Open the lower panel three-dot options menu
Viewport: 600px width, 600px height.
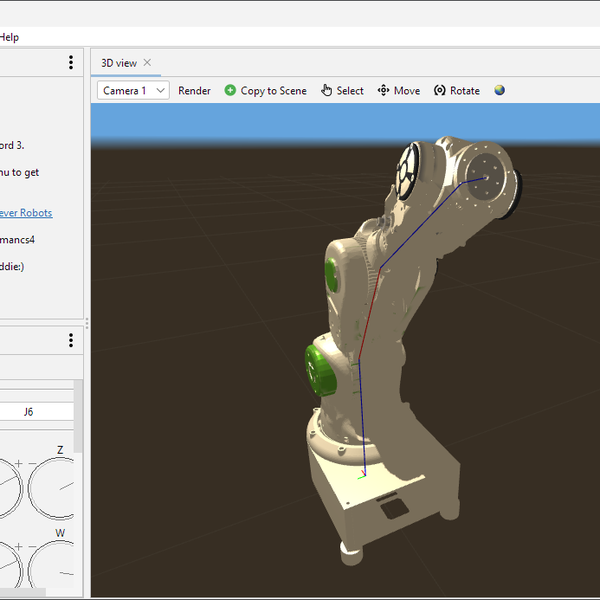pos(71,340)
